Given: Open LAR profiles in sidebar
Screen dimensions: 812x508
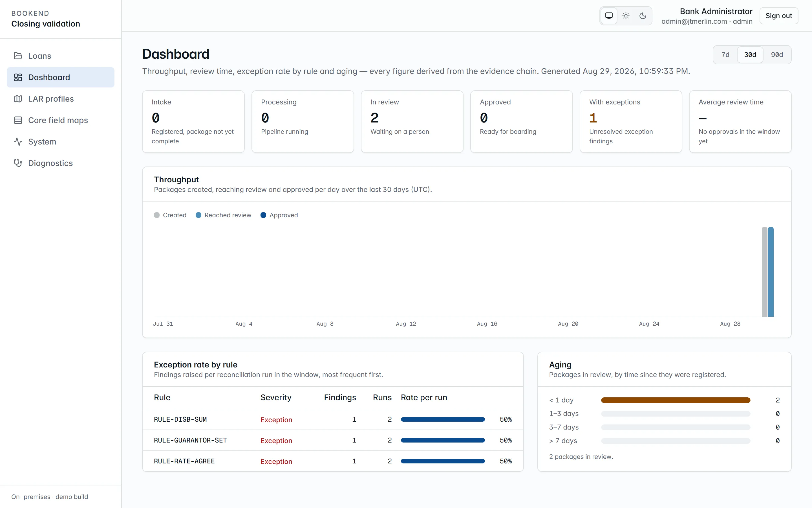Looking at the screenshot, I should [60, 99].
